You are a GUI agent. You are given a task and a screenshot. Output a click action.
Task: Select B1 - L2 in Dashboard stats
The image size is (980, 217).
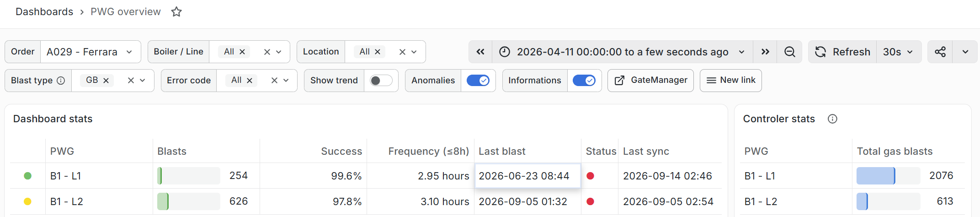tap(66, 201)
